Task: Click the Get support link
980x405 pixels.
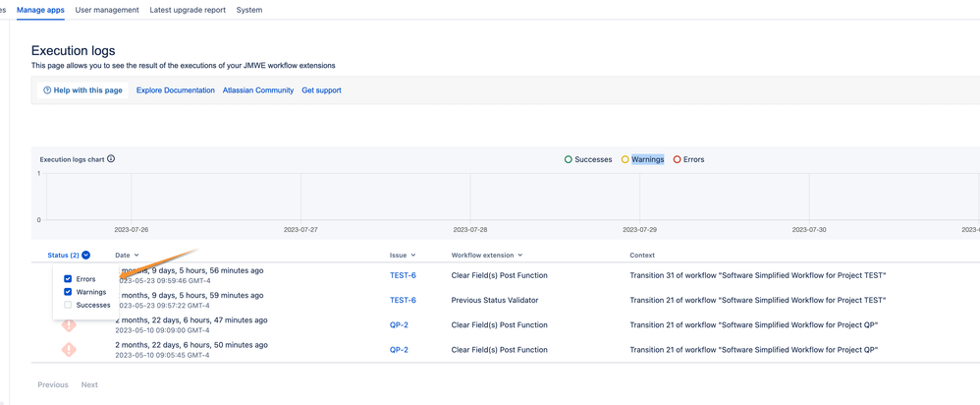Action: 321,90
